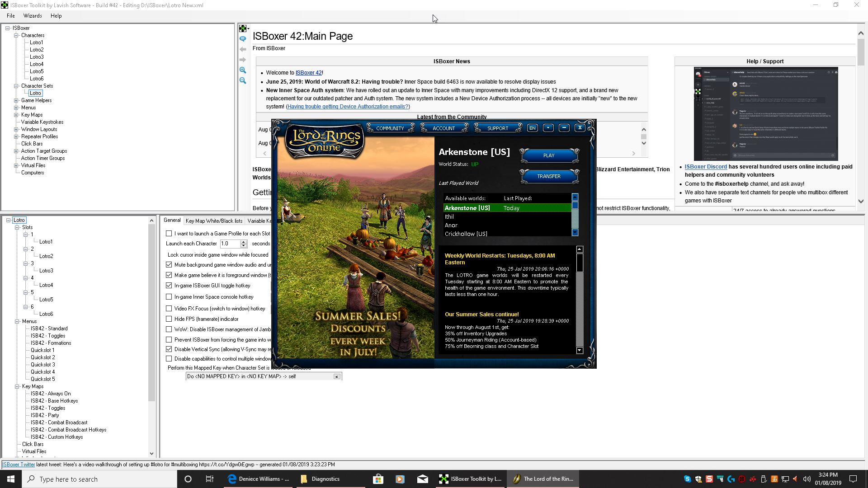Screen dimensions: 868x488
Task: Open the ISBoxer Twitter link in status bar
Action: [19, 465]
